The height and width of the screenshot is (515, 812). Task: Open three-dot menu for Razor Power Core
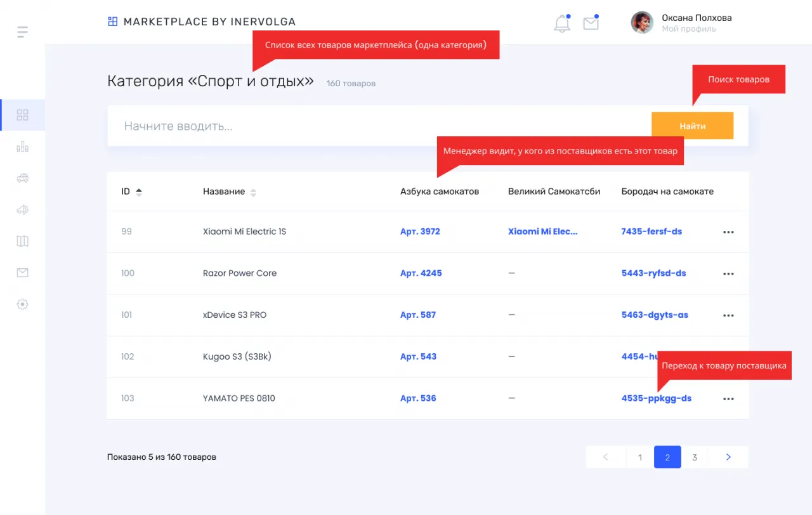[728, 274]
